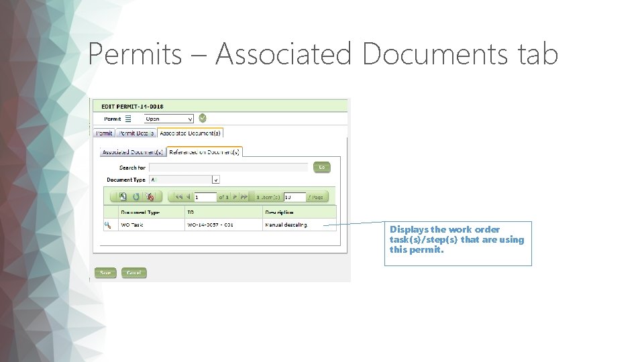Screen dimensions: 644x362
Task: Go to last page of results
Action: tap(244, 196)
